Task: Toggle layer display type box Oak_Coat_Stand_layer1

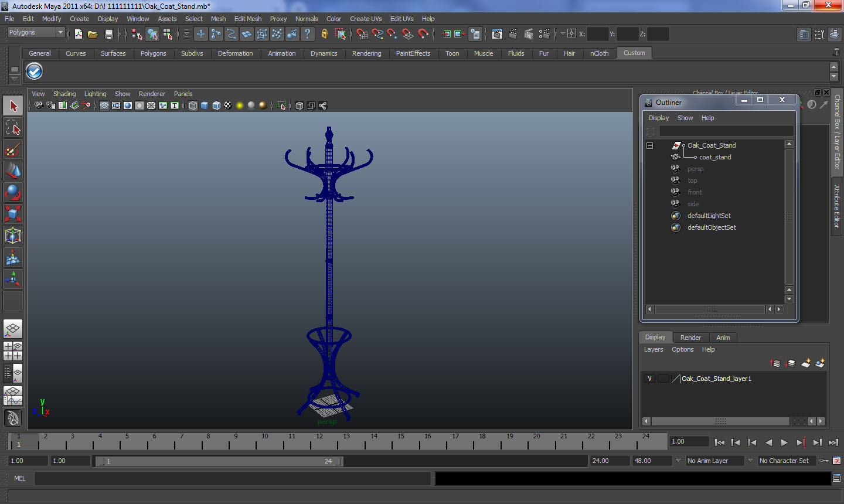Action: (x=663, y=379)
